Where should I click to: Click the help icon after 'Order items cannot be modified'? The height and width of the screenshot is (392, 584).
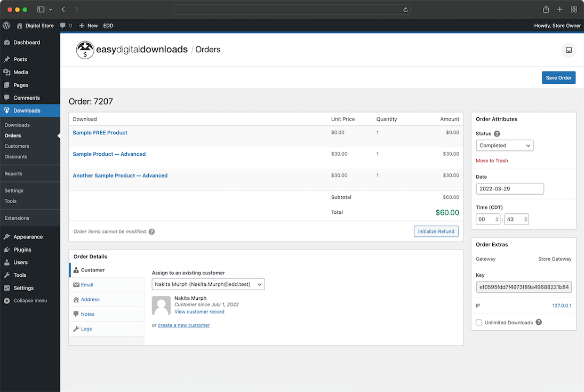pyautogui.click(x=152, y=232)
